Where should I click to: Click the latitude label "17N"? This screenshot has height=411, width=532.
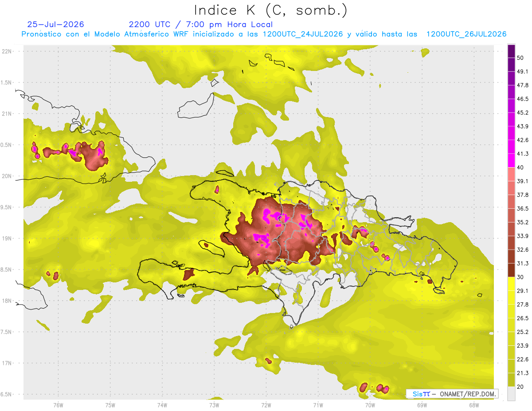[x=6, y=363]
